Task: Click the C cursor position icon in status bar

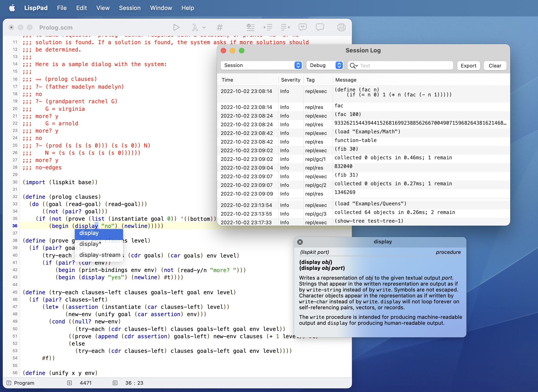Action: pyautogui.click(x=115, y=383)
